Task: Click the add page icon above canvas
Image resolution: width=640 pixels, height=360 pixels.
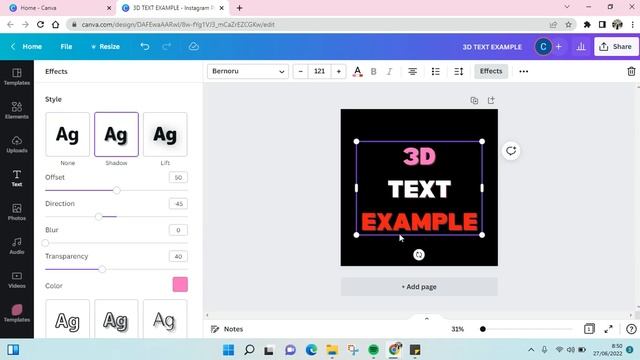Action: [x=491, y=100]
